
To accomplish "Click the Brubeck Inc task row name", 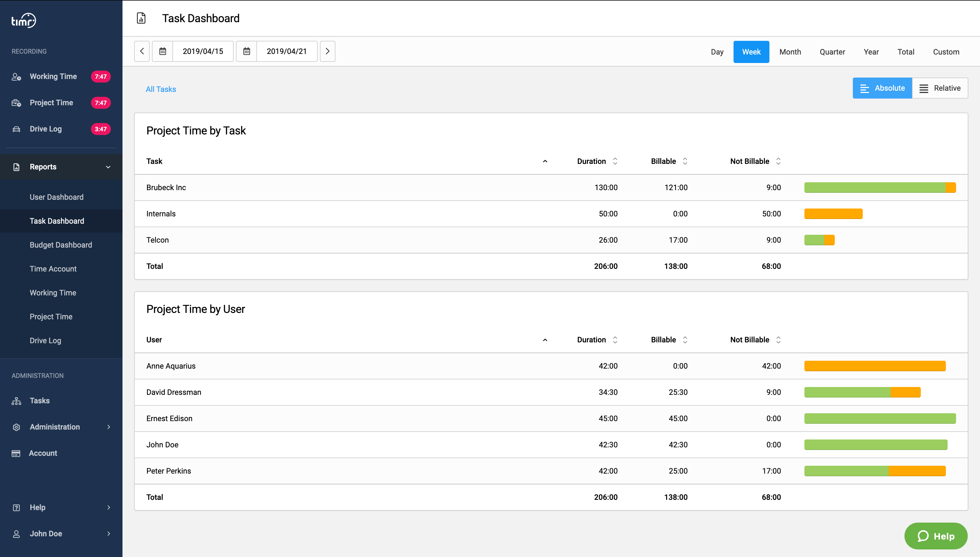I will [166, 188].
